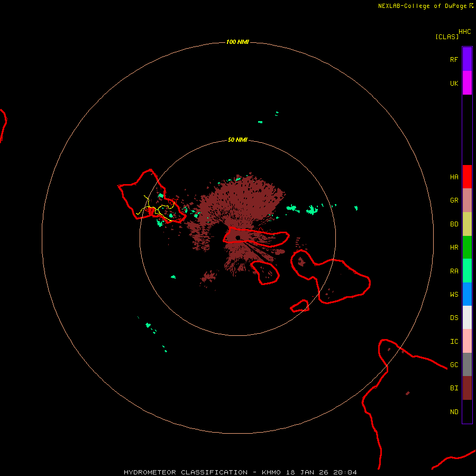Click the GC legend label

(454, 365)
